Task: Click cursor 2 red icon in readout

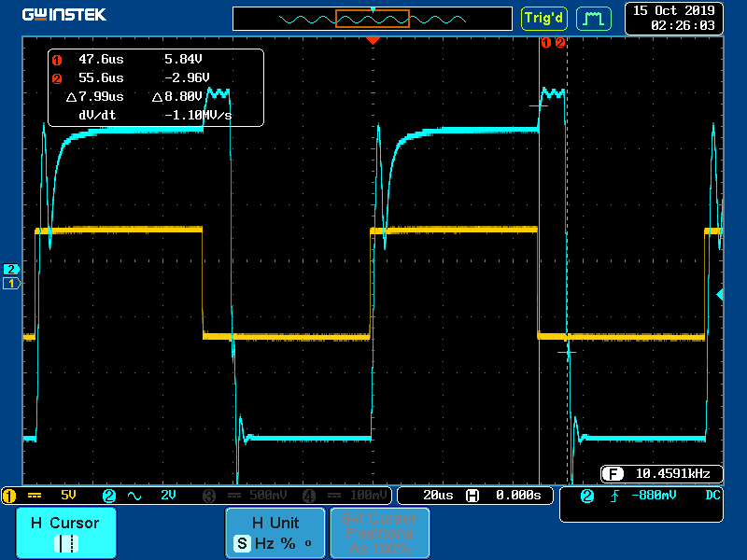Action: 57,79
